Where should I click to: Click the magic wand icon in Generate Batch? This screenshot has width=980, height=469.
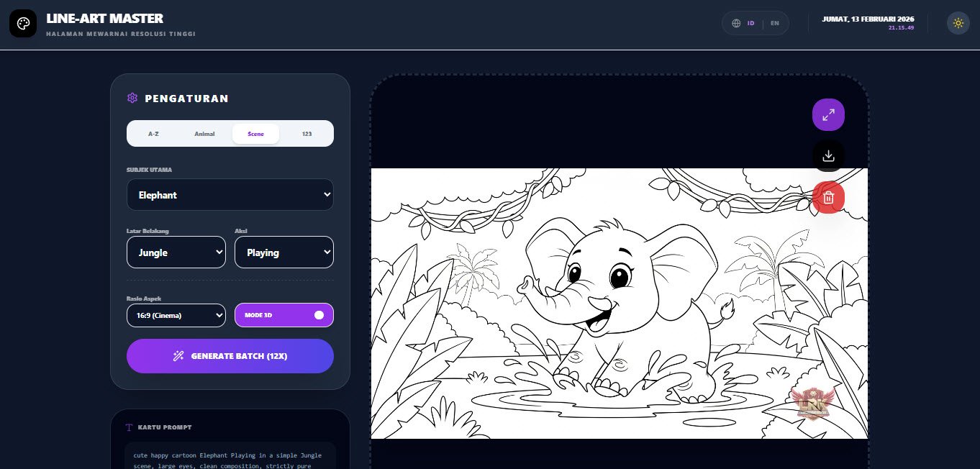pyautogui.click(x=179, y=356)
